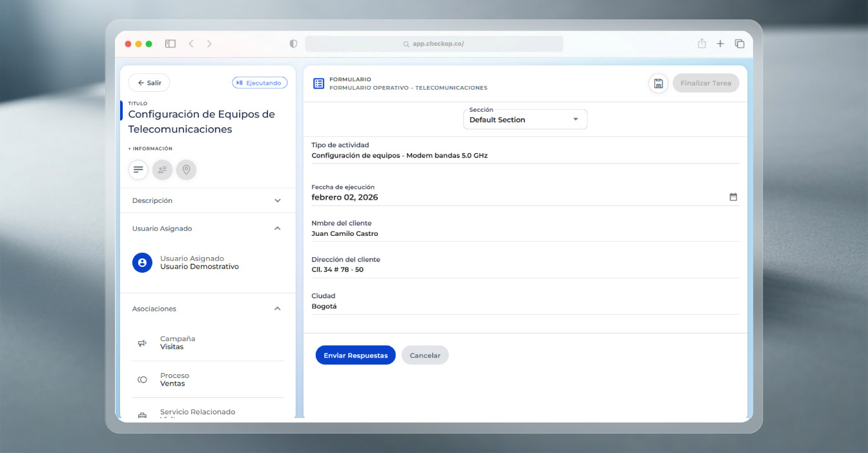Collapse the Usuario Asignado section

tap(277, 229)
